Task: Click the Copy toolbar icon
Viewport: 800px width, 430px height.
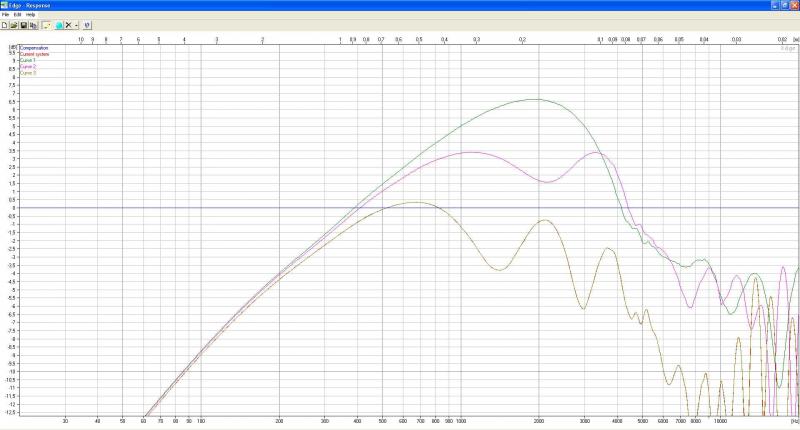Action: coord(33,24)
